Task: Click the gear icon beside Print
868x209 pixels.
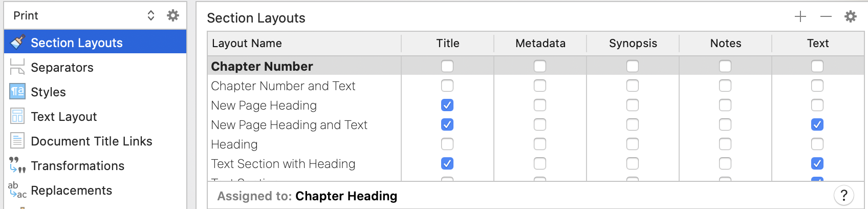Action: coord(173,15)
